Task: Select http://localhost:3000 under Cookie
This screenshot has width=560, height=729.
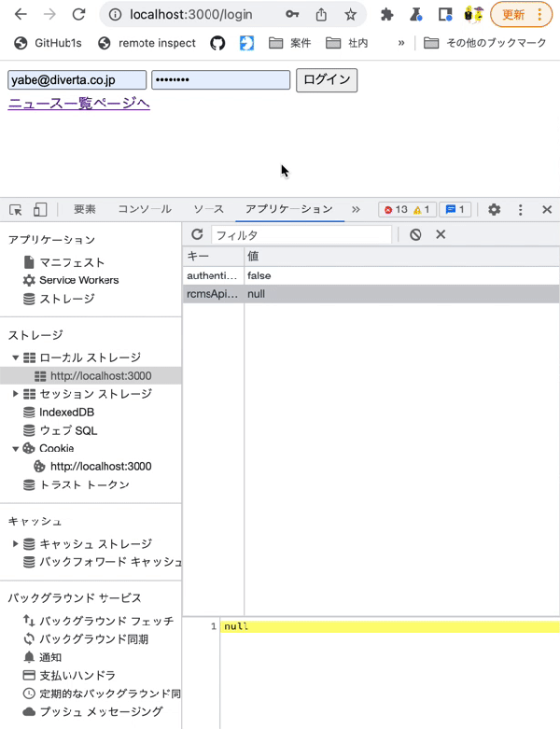Action: (x=93, y=467)
